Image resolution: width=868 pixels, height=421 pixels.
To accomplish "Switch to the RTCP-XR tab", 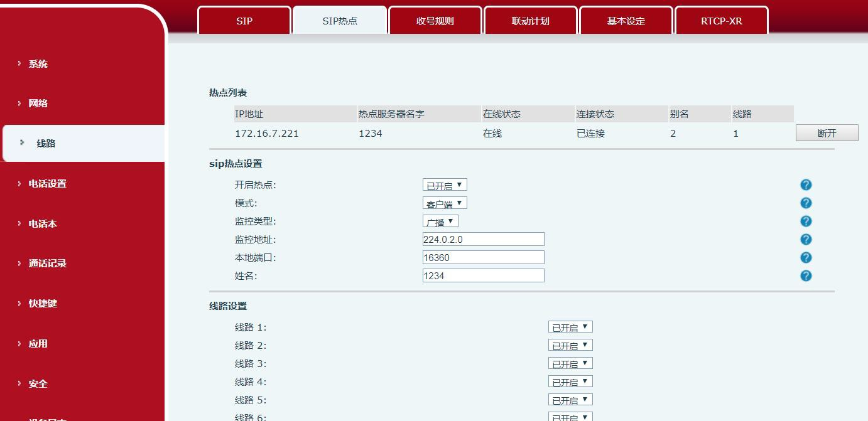I will [x=721, y=21].
